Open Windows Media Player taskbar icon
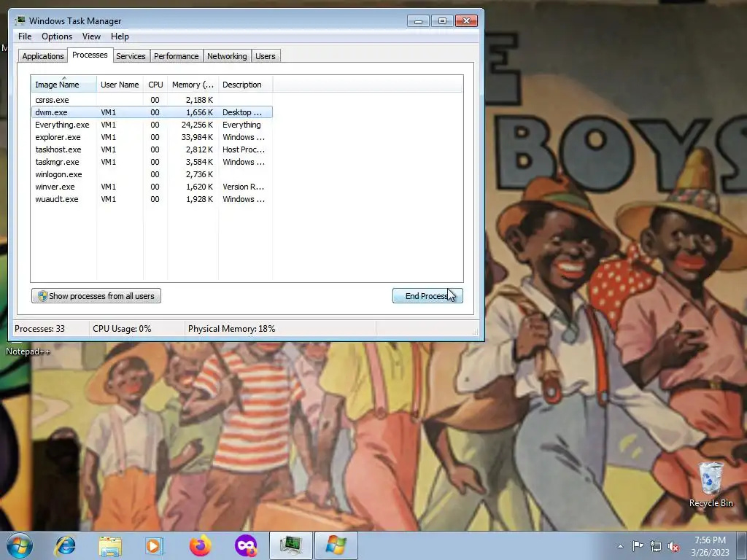The width and height of the screenshot is (747, 560). (155, 545)
